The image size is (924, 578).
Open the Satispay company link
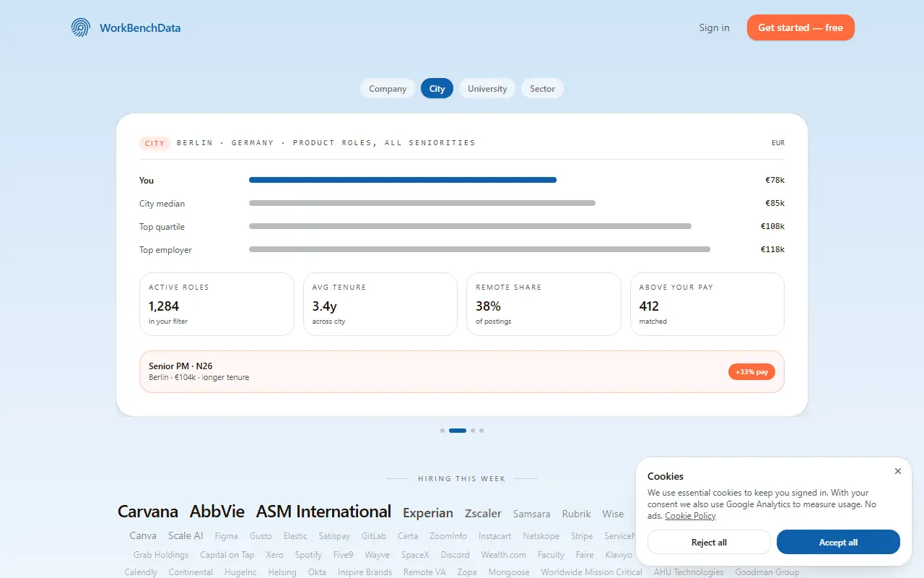click(334, 536)
